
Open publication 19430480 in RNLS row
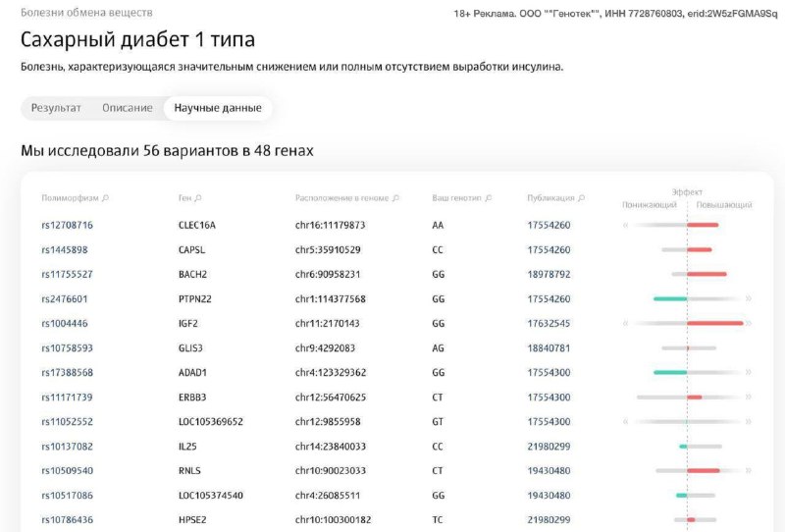[549, 471]
